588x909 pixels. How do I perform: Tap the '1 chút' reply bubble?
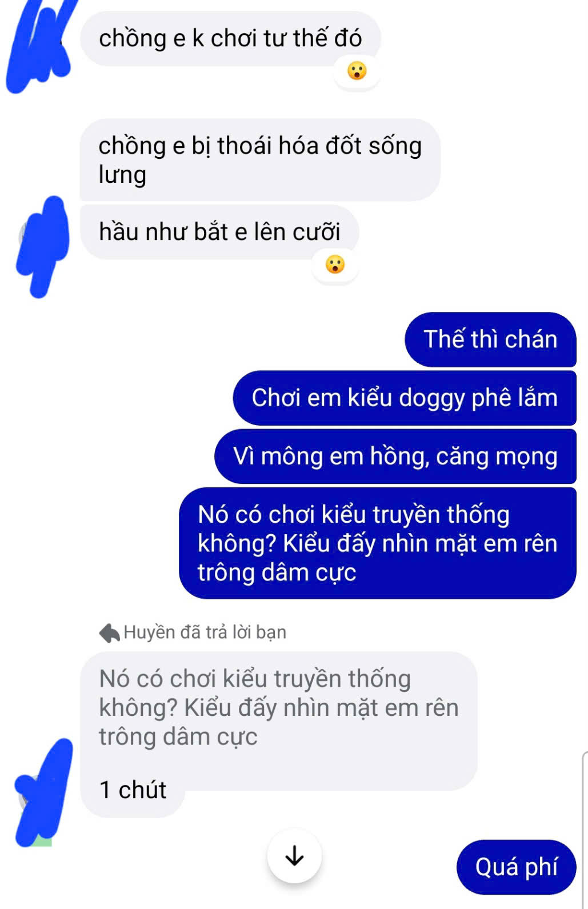tap(133, 790)
